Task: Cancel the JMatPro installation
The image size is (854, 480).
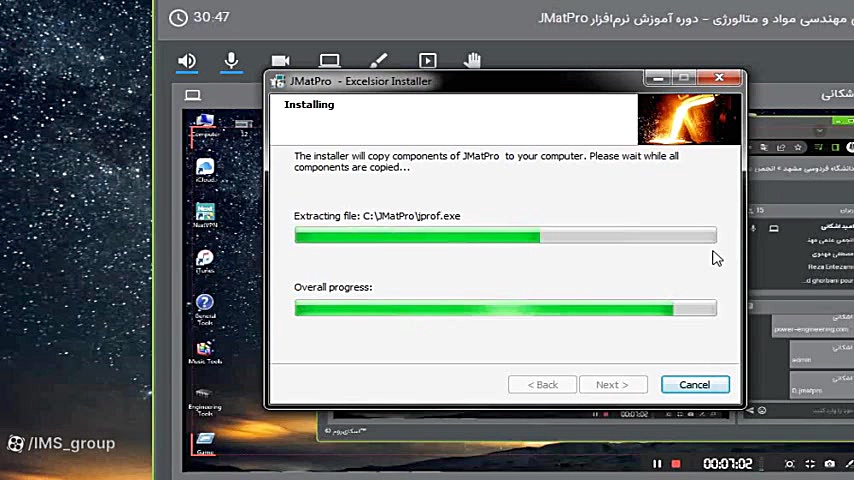Action: (x=695, y=385)
